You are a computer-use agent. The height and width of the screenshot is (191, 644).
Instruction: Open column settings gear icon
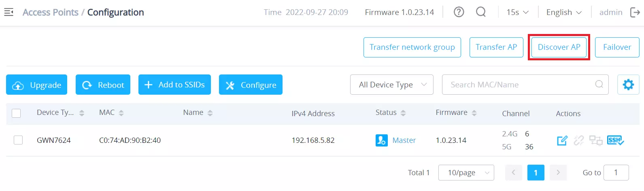click(x=628, y=85)
